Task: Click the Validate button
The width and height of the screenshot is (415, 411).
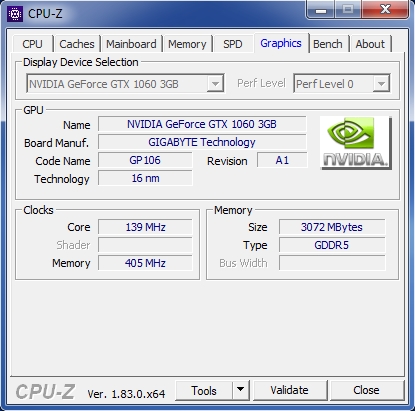Action: (x=290, y=390)
